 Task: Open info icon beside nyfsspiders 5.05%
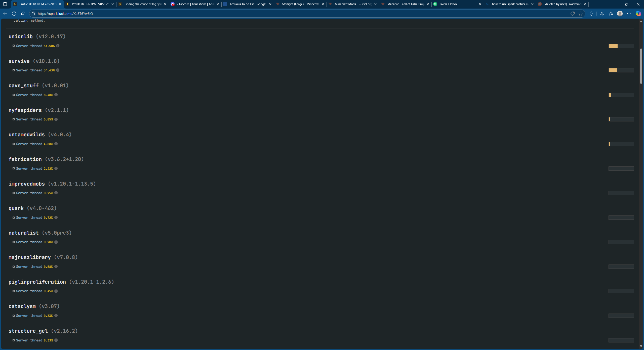pos(56,119)
